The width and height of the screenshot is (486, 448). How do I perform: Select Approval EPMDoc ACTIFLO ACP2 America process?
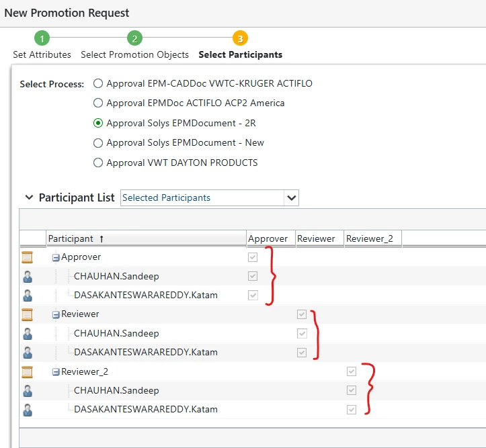[98, 103]
